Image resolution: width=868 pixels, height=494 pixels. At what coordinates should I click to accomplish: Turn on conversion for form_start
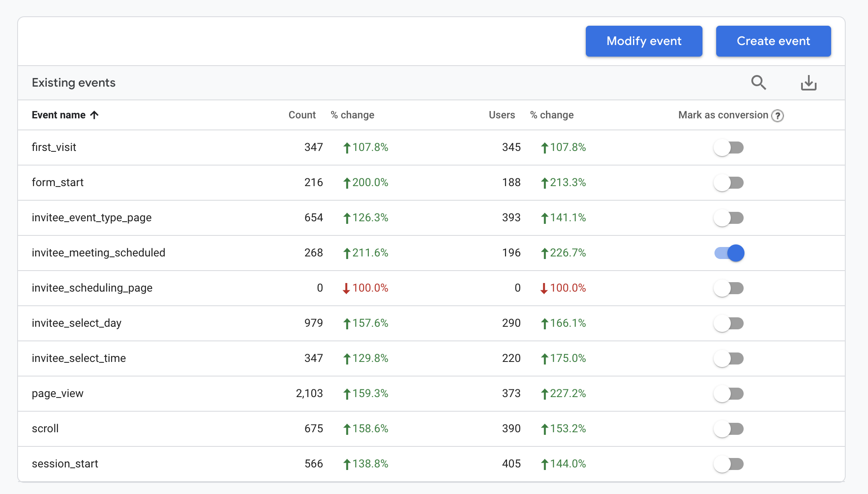[x=729, y=183]
